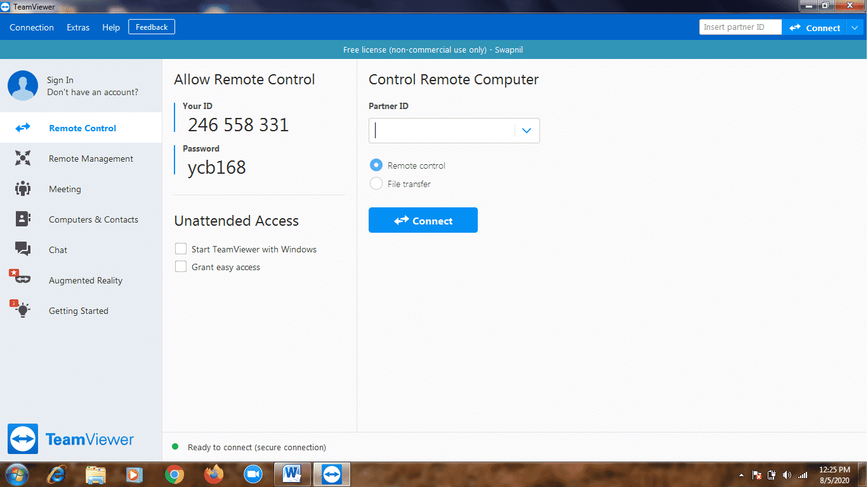Image resolution: width=868 pixels, height=487 pixels.
Task: Open the Connection menu
Action: click(32, 27)
